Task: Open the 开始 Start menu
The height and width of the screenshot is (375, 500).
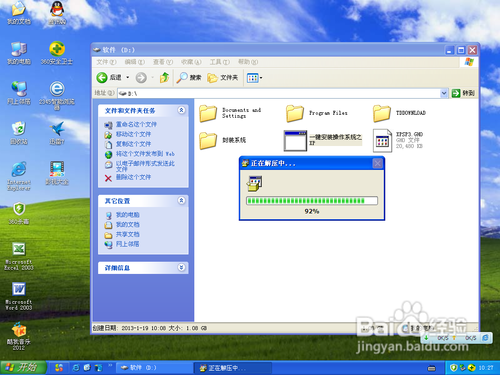Action: 23,367
